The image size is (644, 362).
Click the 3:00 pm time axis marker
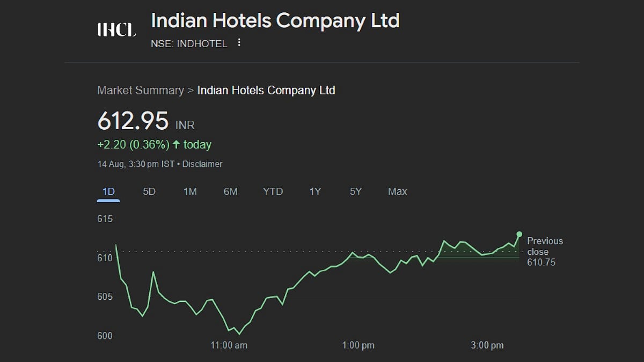click(x=487, y=345)
